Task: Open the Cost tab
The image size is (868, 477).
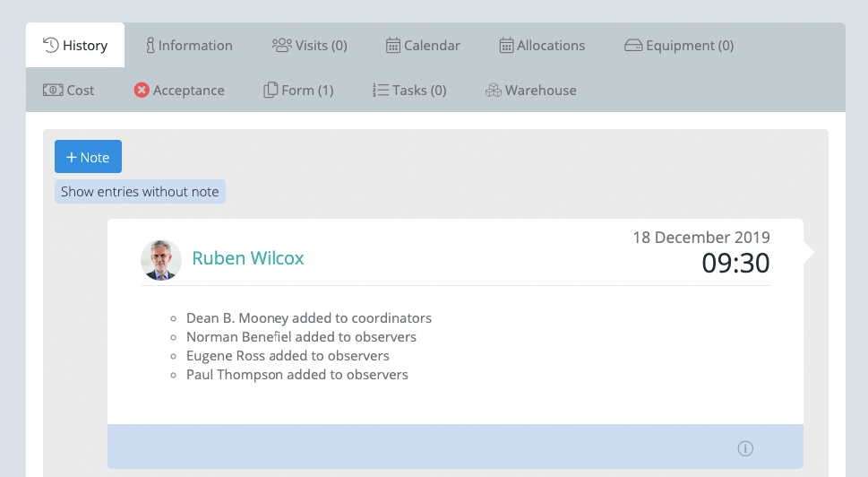Action: click(69, 91)
